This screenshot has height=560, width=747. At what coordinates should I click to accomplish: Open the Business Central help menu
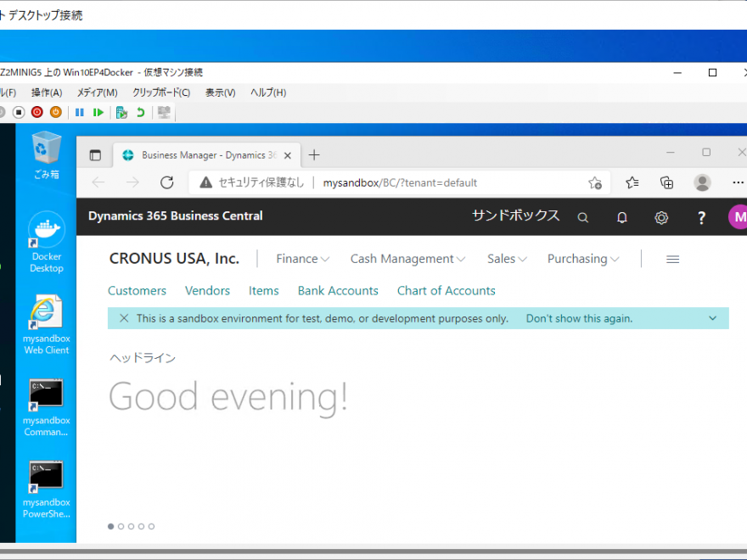click(x=701, y=217)
